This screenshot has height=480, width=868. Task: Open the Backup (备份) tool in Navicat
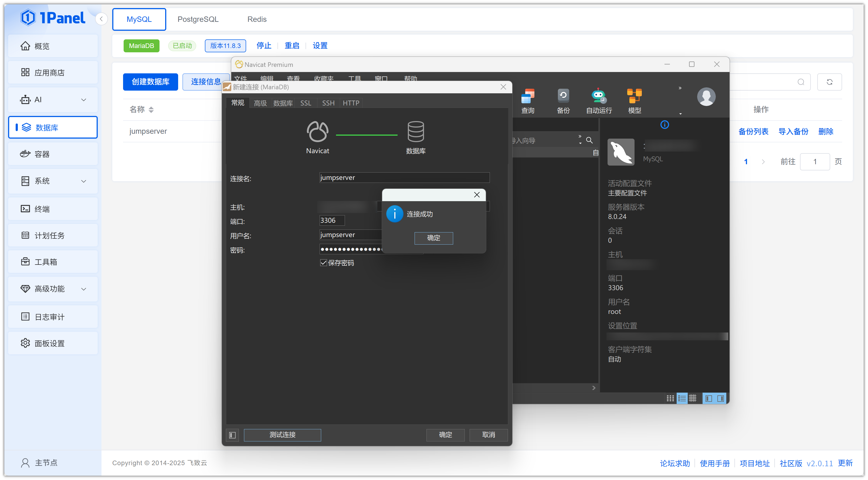tap(563, 96)
